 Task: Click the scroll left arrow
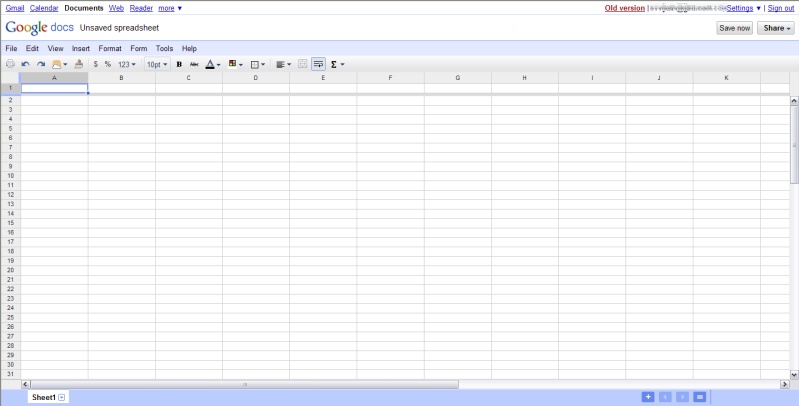click(x=25, y=385)
